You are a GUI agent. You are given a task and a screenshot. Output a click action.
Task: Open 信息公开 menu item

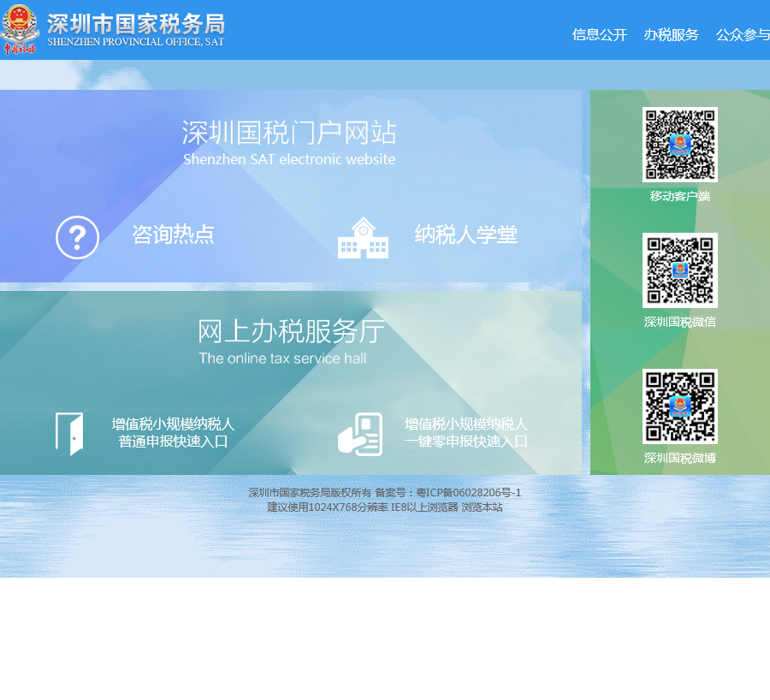point(599,35)
